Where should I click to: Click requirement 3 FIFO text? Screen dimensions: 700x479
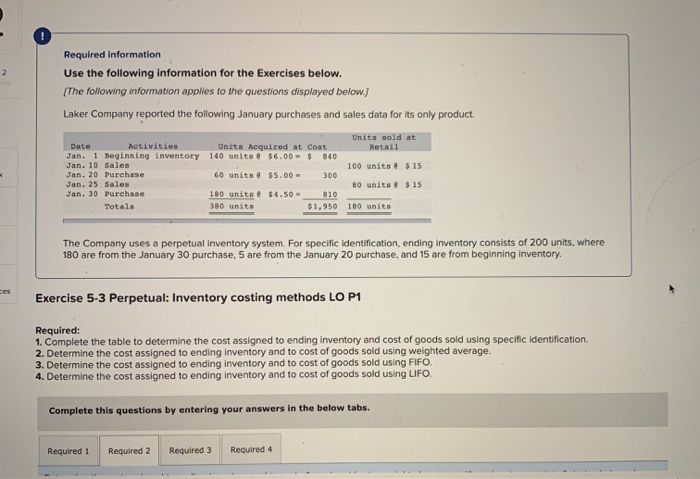click(233, 363)
